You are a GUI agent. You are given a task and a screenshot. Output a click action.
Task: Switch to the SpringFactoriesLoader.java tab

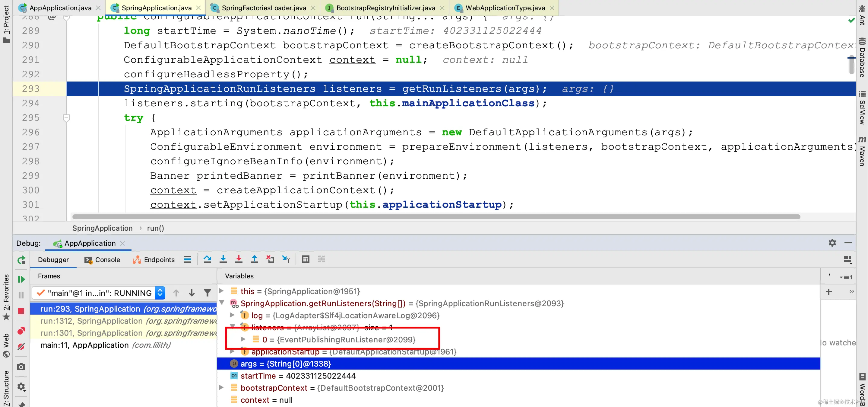tap(264, 8)
